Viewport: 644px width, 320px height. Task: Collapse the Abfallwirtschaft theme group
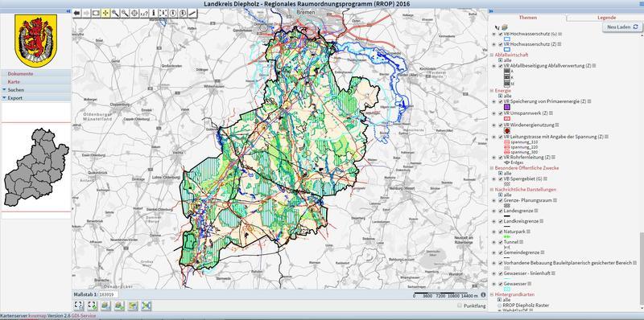tap(491, 55)
